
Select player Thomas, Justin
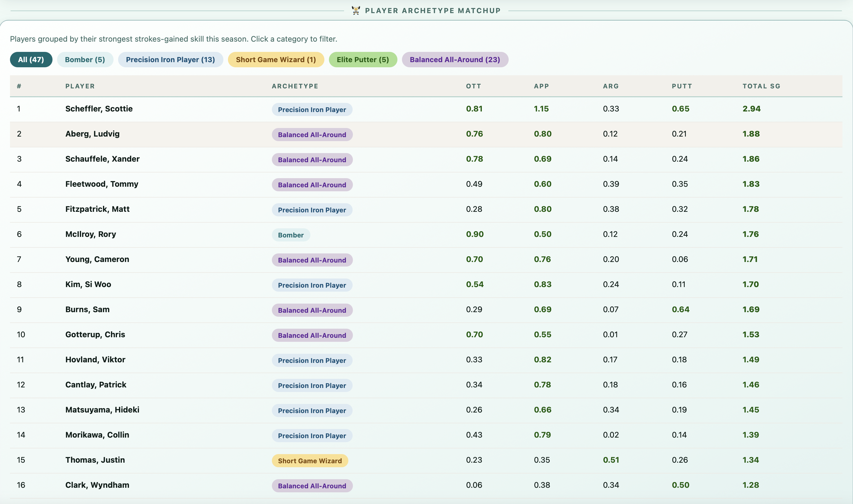click(x=95, y=460)
